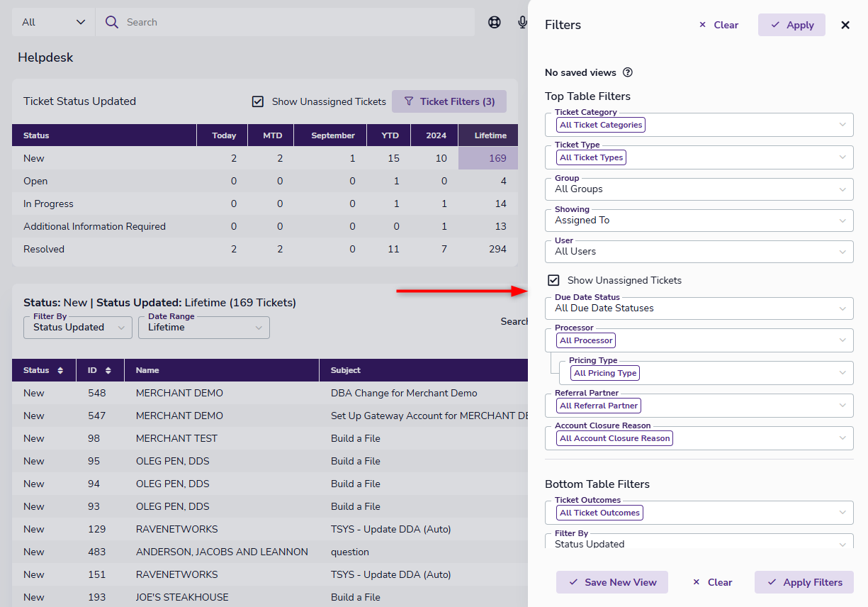Open the Due Date Status dropdown
This screenshot has height=607, width=868.
click(x=699, y=308)
